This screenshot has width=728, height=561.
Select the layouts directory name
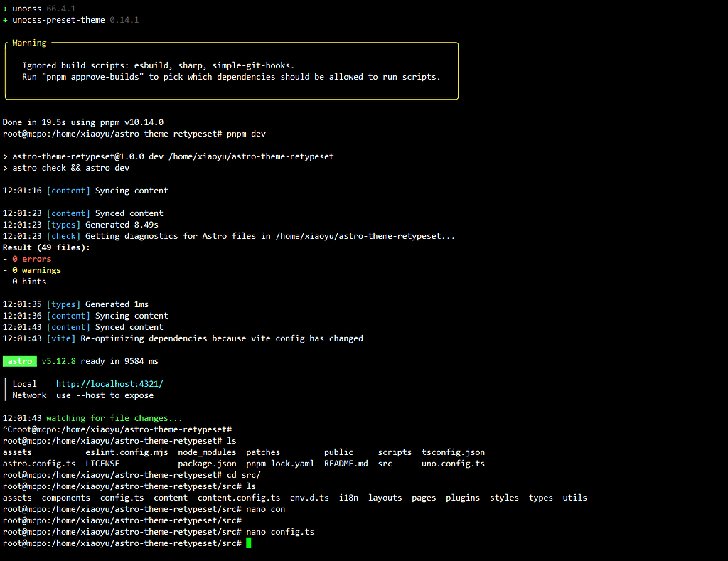pyautogui.click(x=385, y=498)
